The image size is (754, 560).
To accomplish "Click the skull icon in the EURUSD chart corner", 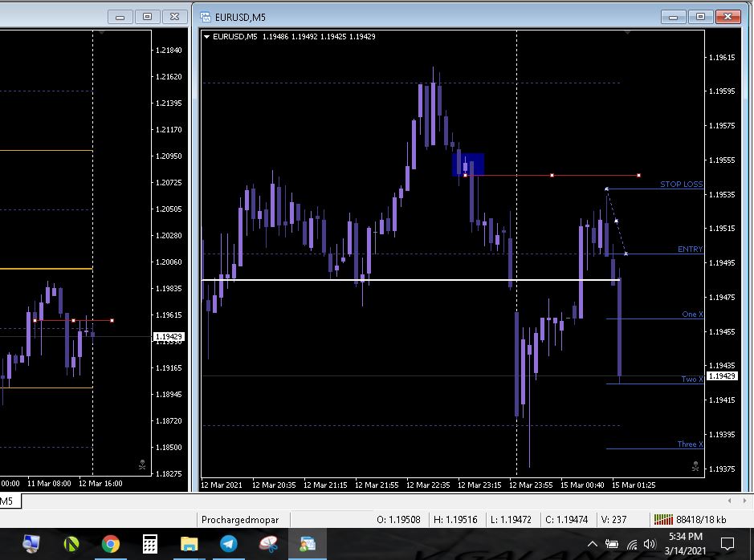I will [x=695, y=466].
